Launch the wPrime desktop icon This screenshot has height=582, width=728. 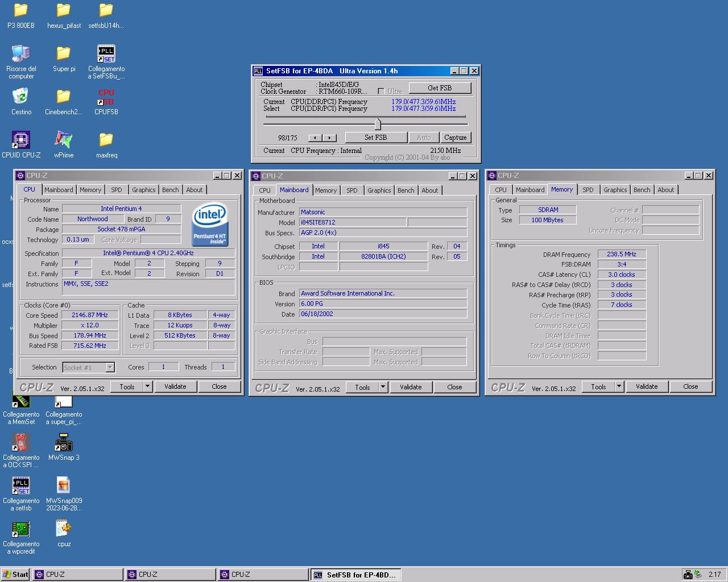pyautogui.click(x=64, y=140)
